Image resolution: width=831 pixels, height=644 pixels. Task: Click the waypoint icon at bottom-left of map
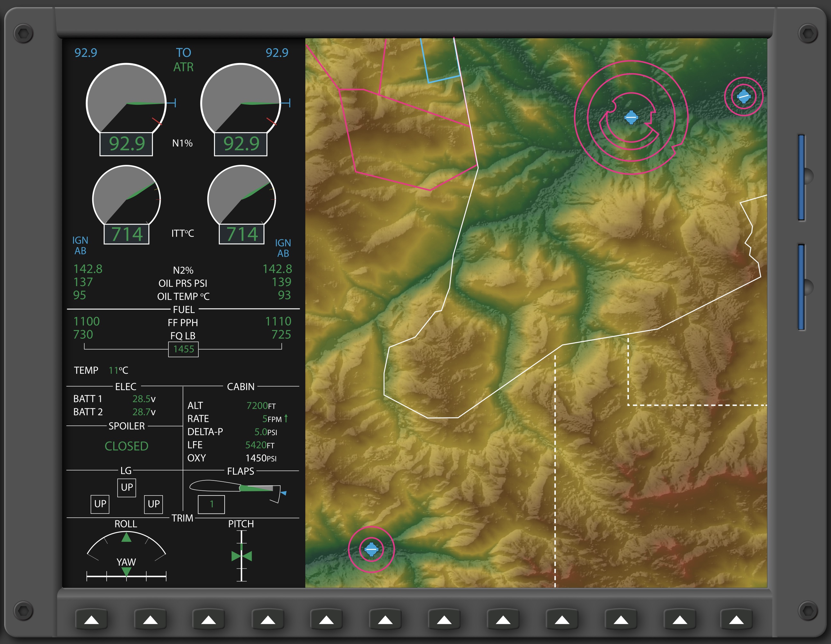point(371,549)
